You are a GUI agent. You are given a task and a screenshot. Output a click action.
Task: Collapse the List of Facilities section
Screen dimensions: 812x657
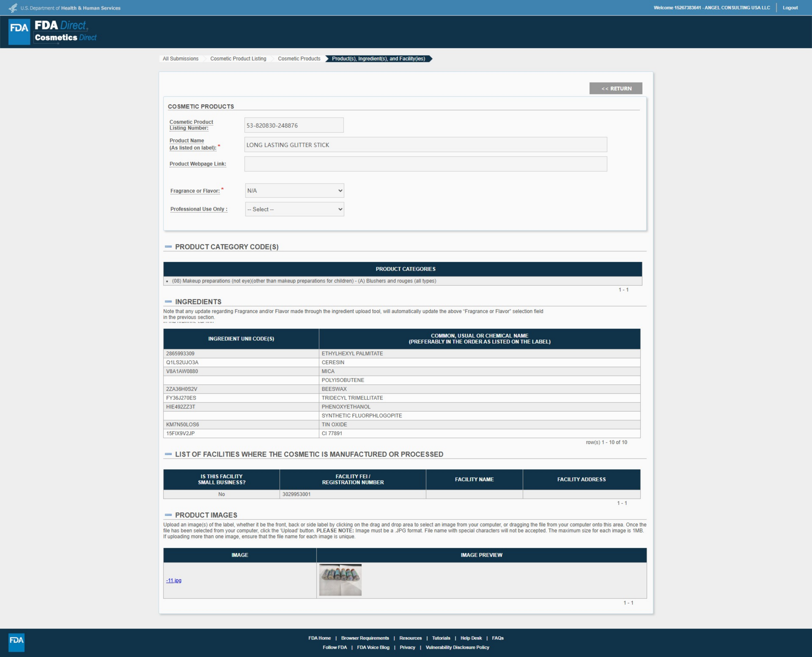[168, 454]
